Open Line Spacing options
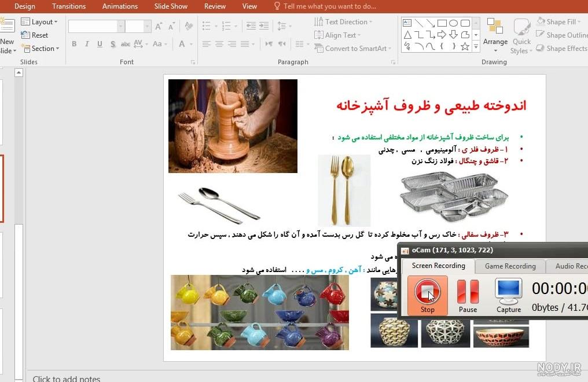The image size is (588, 382). pyautogui.click(x=284, y=26)
